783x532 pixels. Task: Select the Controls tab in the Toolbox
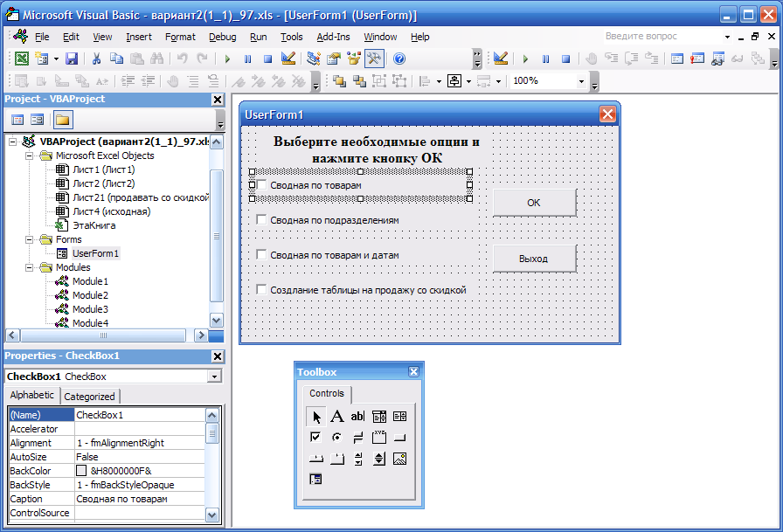point(327,393)
